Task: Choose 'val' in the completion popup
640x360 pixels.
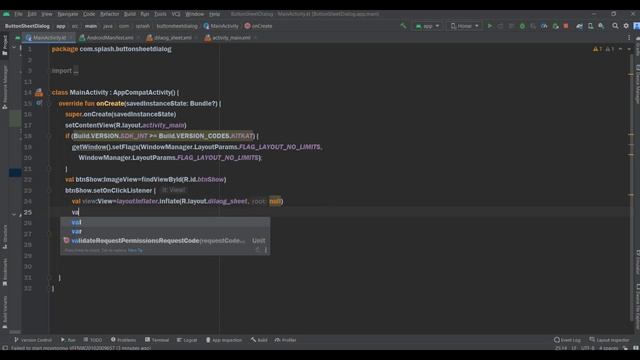Action: pos(165,222)
